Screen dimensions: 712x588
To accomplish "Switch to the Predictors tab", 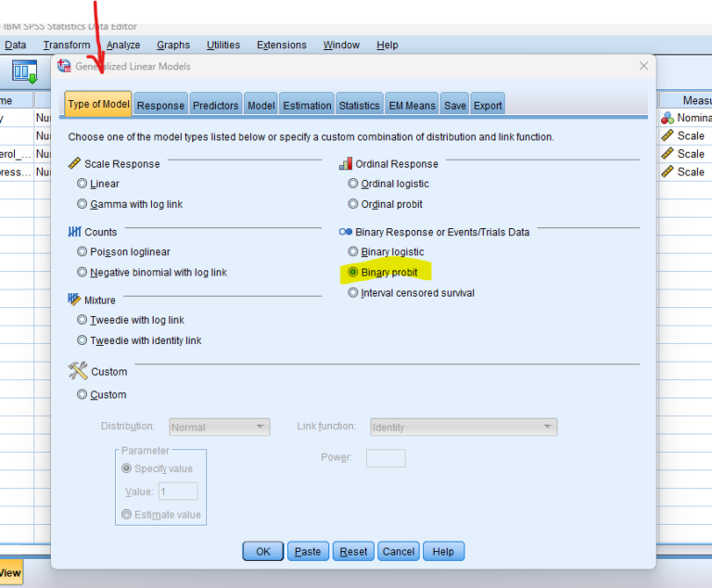I will (216, 105).
